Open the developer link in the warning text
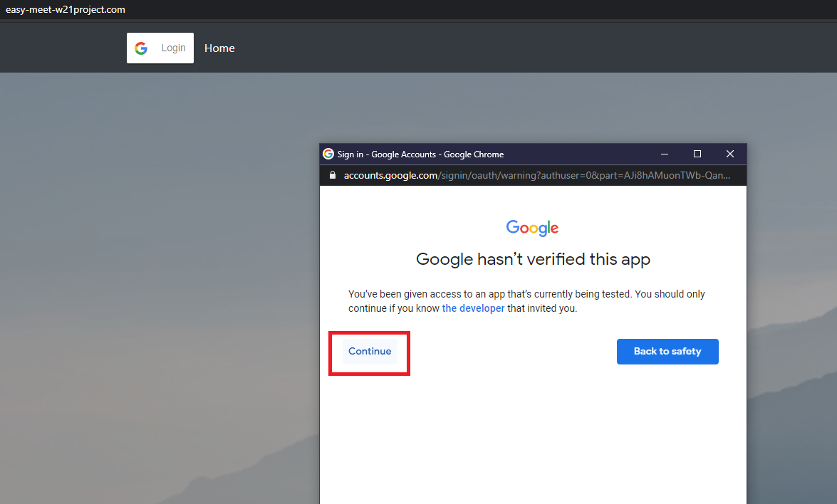837x504 pixels. (473, 308)
